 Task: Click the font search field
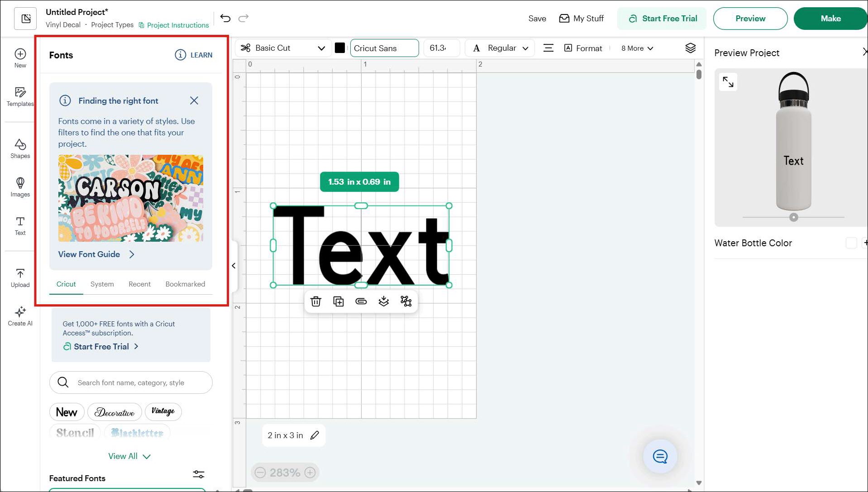(x=131, y=382)
